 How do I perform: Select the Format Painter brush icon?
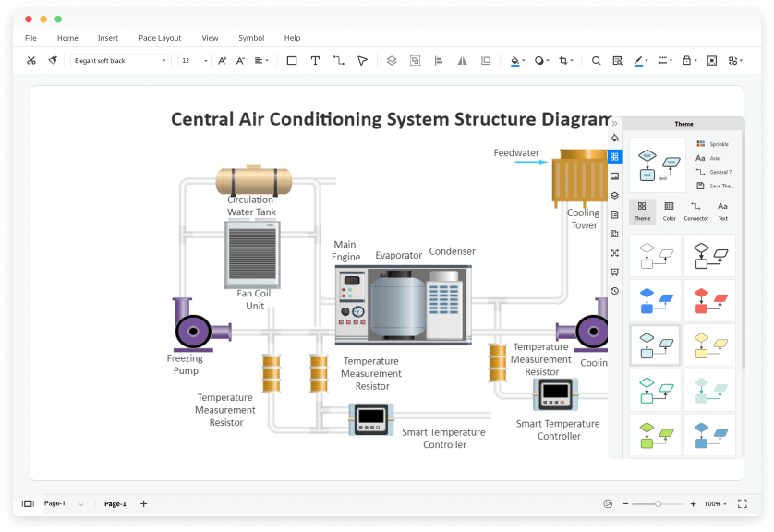click(53, 61)
